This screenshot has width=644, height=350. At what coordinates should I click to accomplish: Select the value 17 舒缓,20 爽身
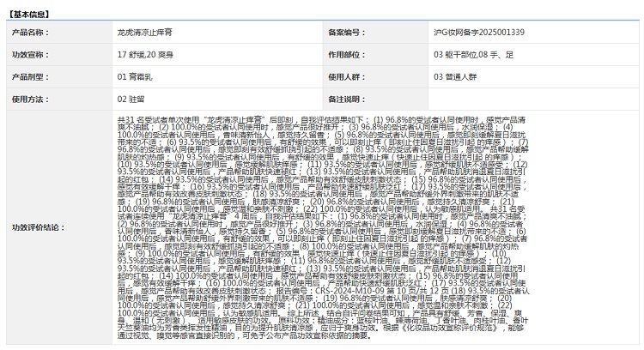click(145, 55)
